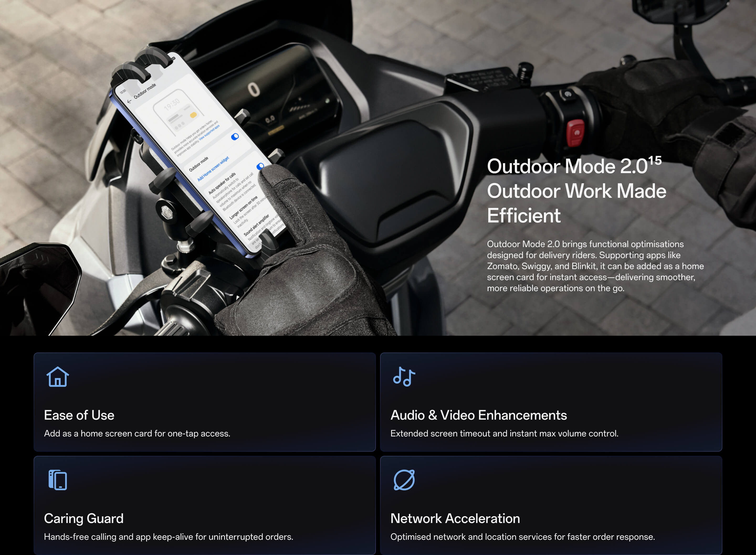
Task: Turn off the Outdoor mode switch on phone
Action: [x=235, y=137]
